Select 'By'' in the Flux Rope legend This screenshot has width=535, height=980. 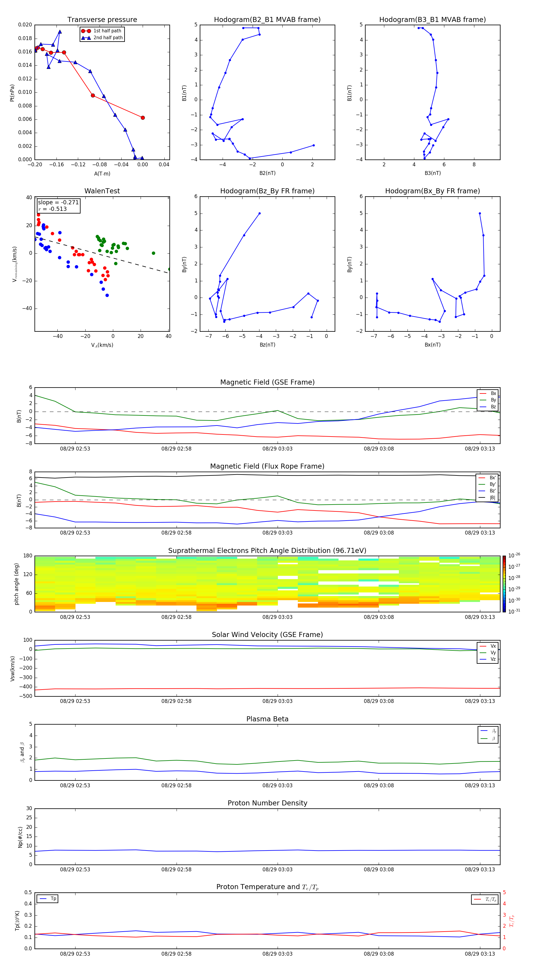[x=487, y=484]
